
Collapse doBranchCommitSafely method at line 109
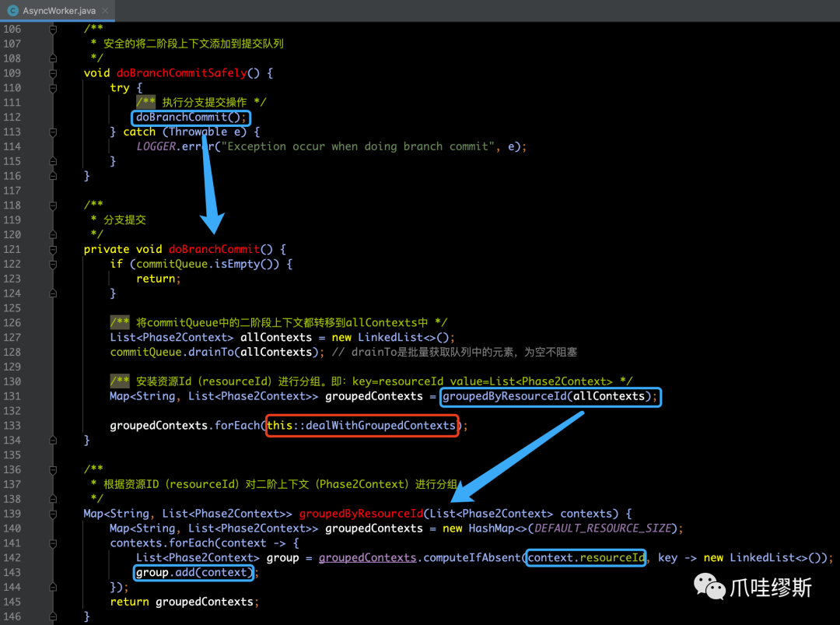(x=53, y=73)
